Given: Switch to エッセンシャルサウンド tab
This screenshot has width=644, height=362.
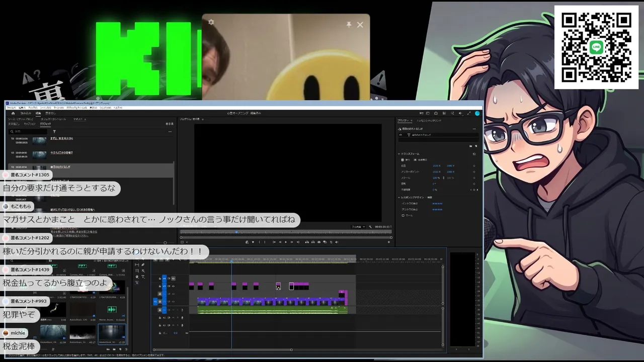Looking at the screenshot, I should pos(429,120).
